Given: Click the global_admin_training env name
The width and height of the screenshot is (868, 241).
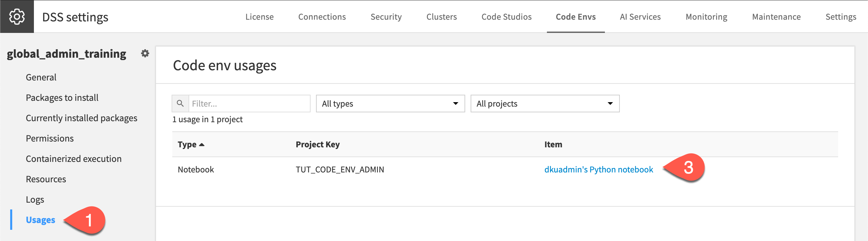Looking at the screenshot, I should click(x=66, y=54).
